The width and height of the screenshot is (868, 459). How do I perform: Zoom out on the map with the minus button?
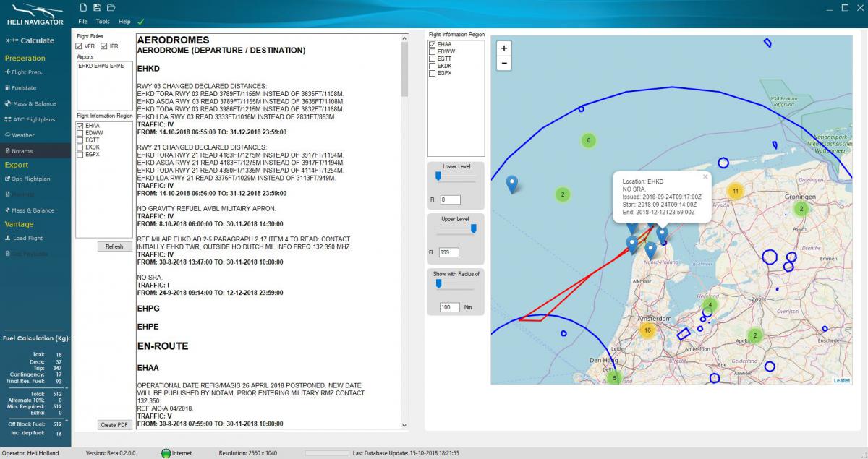[x=505, y=64]
